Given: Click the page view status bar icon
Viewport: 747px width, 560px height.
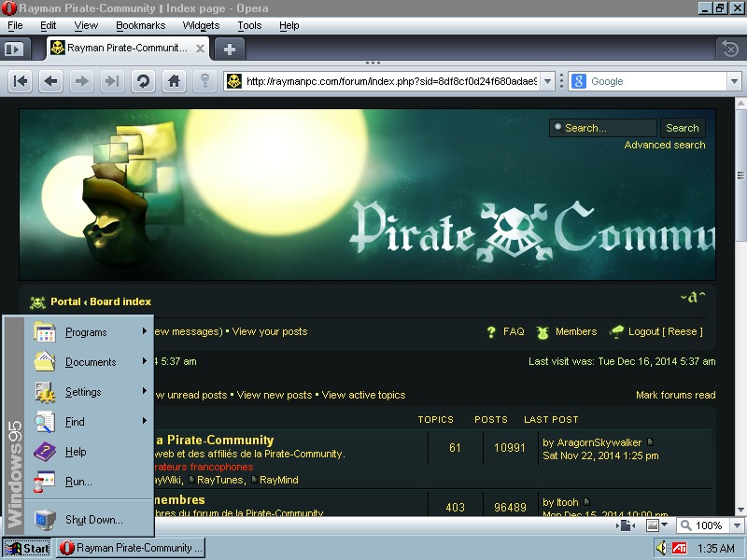Looking at the screenshot, I should point(627,525).
